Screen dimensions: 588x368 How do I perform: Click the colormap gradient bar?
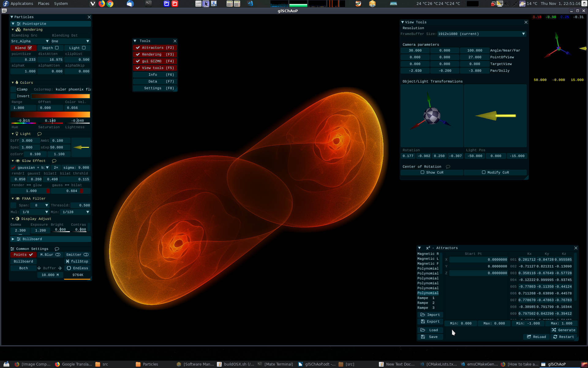pyautogui.click(x=61, y=96)
